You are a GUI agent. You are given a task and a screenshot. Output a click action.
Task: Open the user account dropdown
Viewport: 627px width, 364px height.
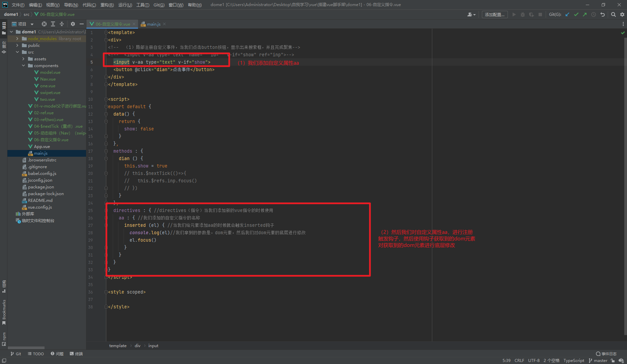click(471, 14)
